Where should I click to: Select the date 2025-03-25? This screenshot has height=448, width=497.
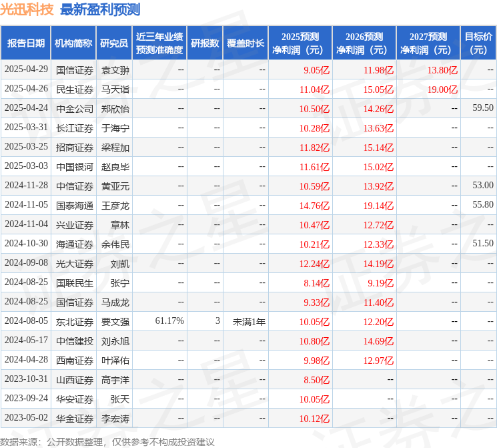click(26, 147)
